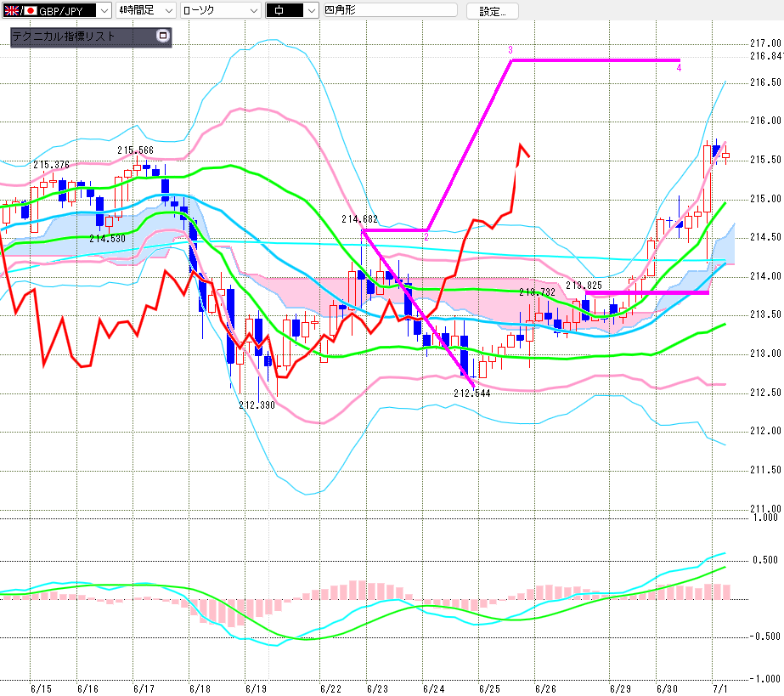784x696 pixels.
Task: Click the 213.825 price label
Action: tap(584, 286)
